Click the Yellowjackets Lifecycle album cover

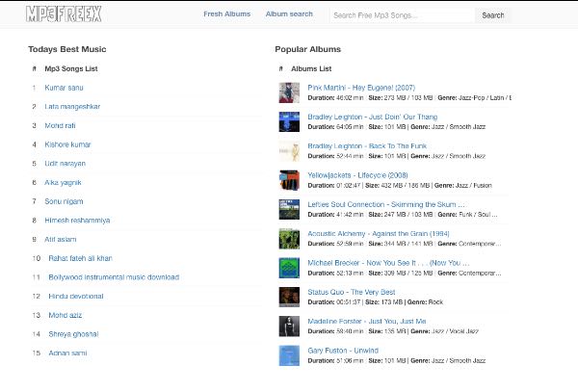pyautogui.click(x=289, y=180)
